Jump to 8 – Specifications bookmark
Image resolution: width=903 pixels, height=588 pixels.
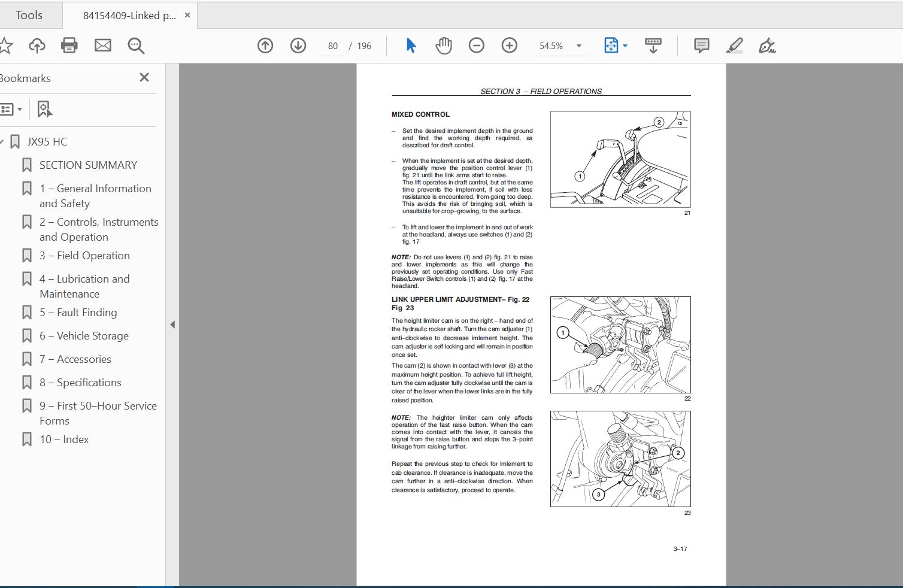(80, 383)
